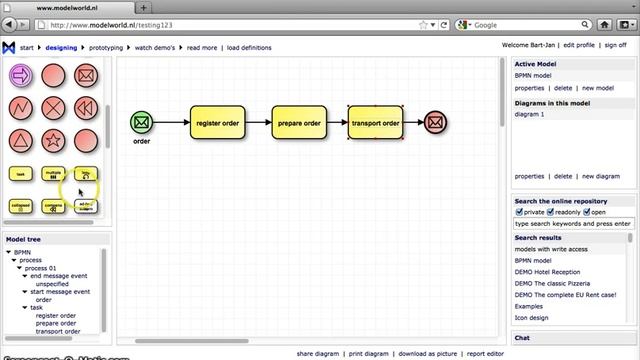The height and width of the screenshot is (360, 640).
Task: Open the watch demo's navigation item
Action: click(155, 48)
